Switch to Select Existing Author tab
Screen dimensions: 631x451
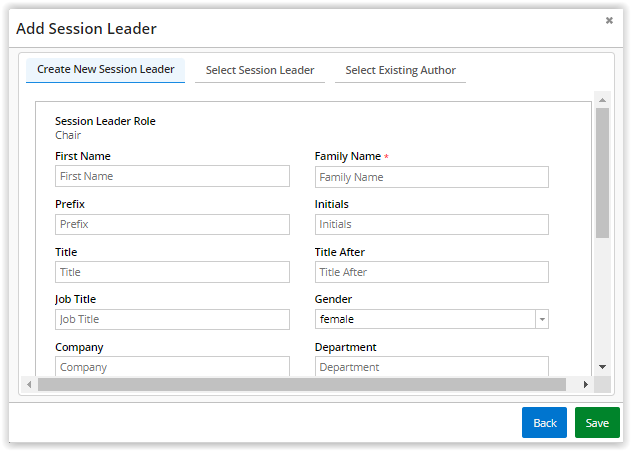point(400,70)
